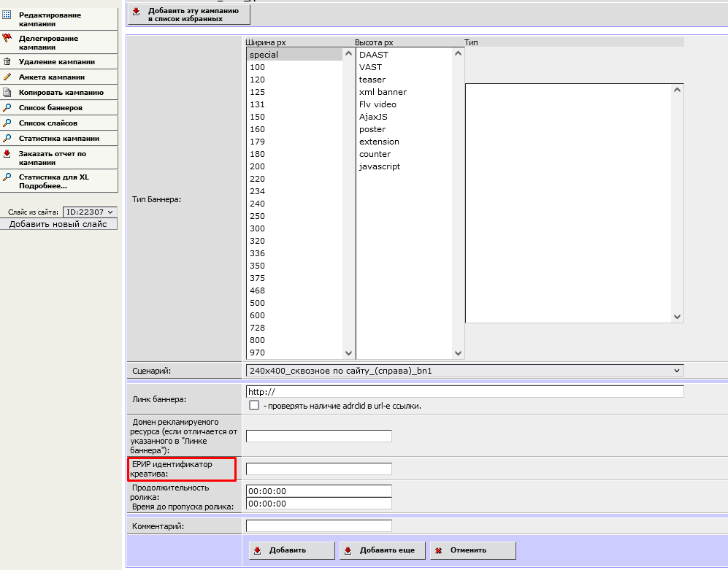Click the Отменить button
The width and height of the screenshot is (728, 570).
472,550
